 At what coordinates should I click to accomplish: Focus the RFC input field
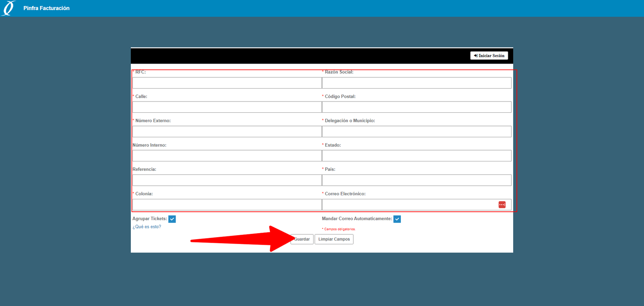tap(227, 83)
